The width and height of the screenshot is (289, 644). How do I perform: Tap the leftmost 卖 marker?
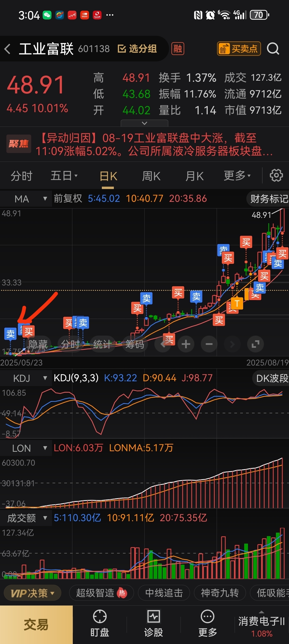[11, 334]
